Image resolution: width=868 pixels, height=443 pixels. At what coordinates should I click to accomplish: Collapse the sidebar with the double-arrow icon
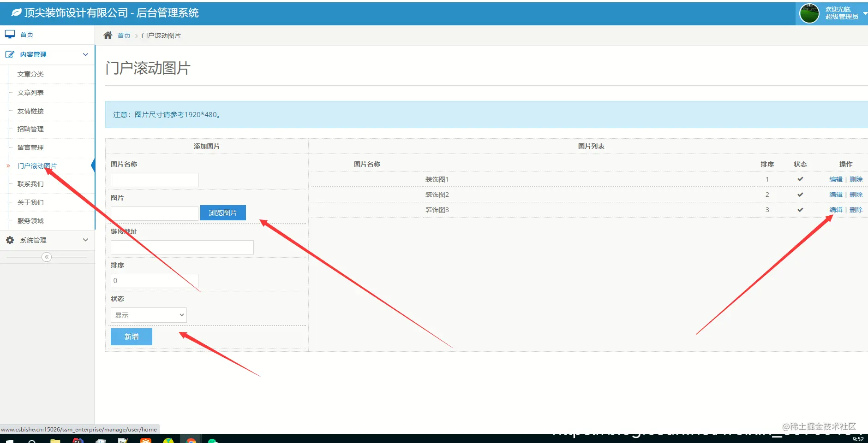point(47,257)
